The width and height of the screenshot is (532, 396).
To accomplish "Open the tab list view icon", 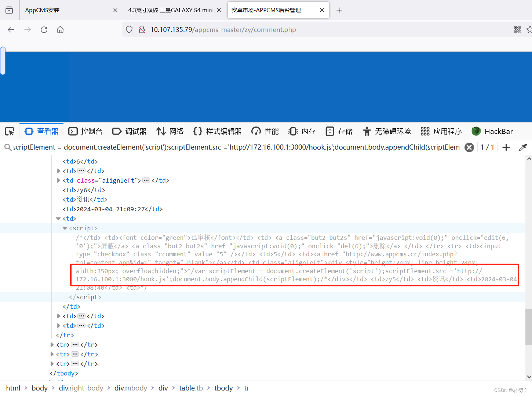I will (x=9, y=10).
